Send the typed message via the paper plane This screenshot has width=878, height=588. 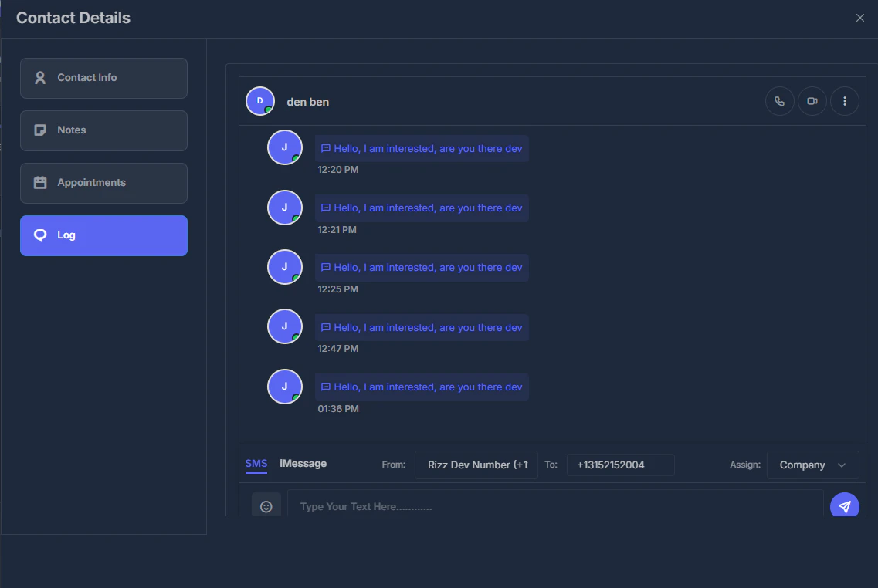click(844, 505)
